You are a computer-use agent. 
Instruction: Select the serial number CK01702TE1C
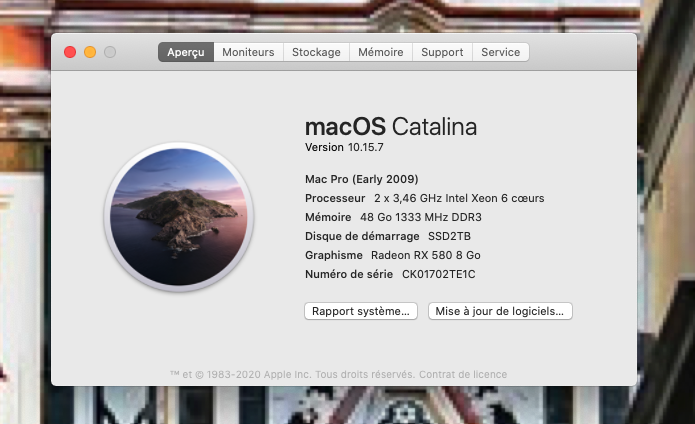[438, 274]
